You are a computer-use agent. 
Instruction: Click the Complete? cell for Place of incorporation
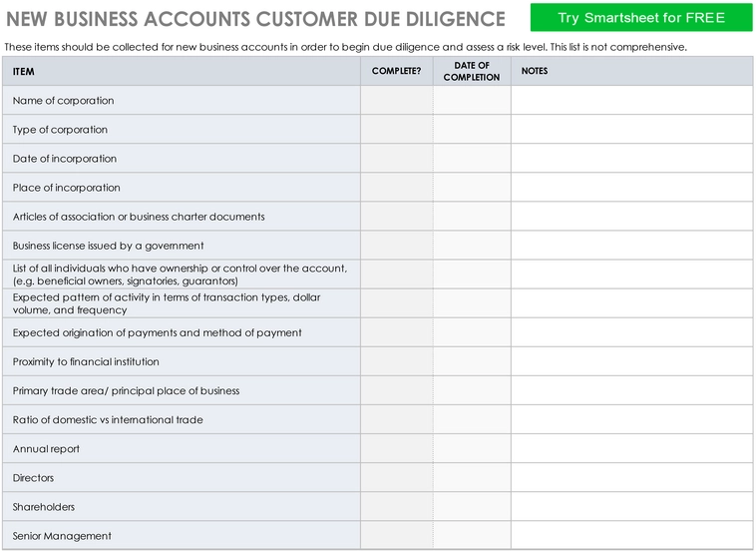(x=397, y=188)
